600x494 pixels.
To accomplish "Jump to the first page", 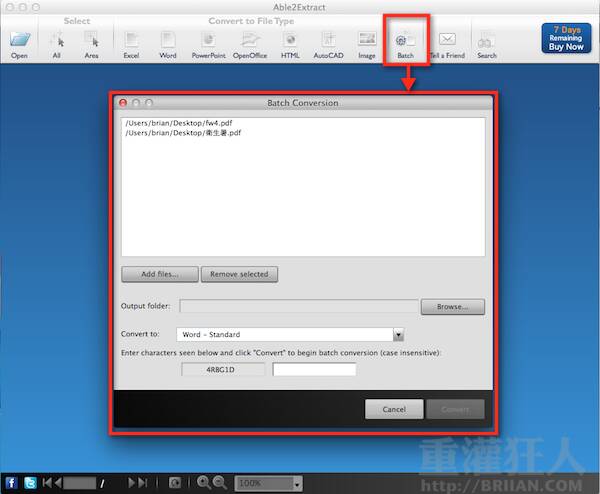I will click(47, 483).
